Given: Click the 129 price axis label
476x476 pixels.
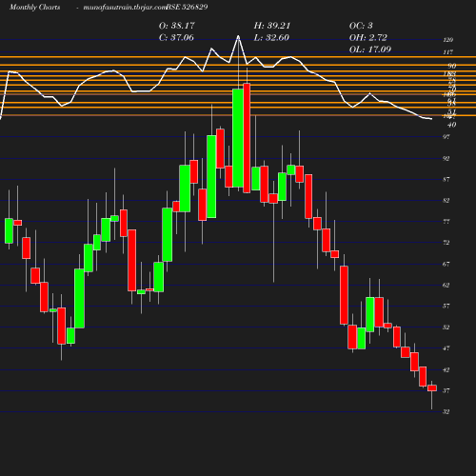Looking at the screenshot, I should coord(447,40).
